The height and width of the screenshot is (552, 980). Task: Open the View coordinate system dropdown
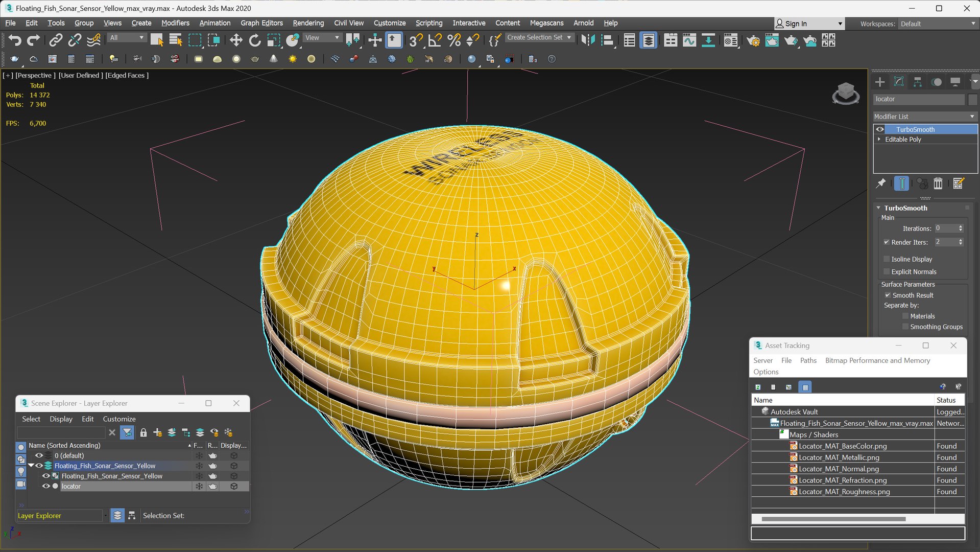(322, 38)
